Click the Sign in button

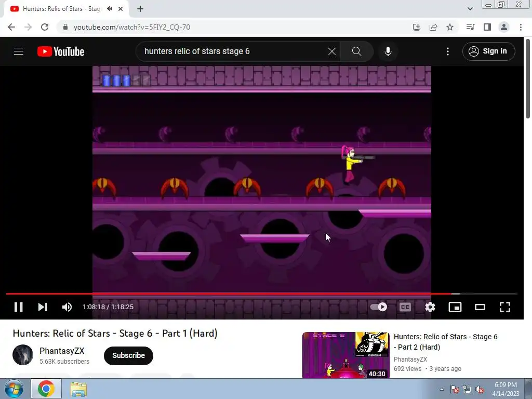point(488,51)
